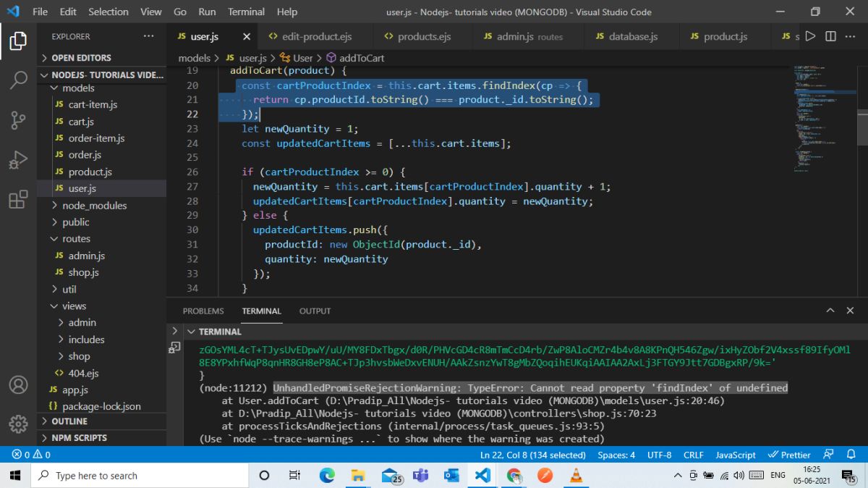Click the models breadcrumb segment
Screen dimensions: 868x488
coord(194,58)
